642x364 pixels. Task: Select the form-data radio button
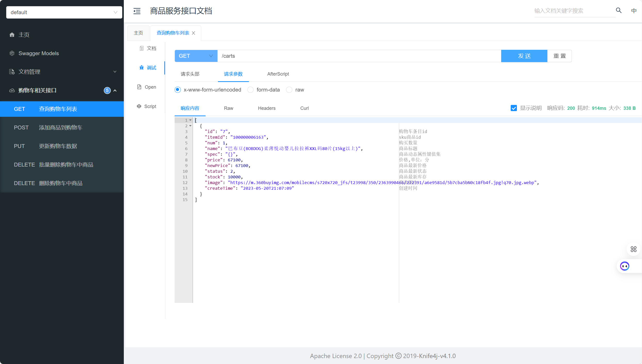pyautogui.click(x=250, y=90)
